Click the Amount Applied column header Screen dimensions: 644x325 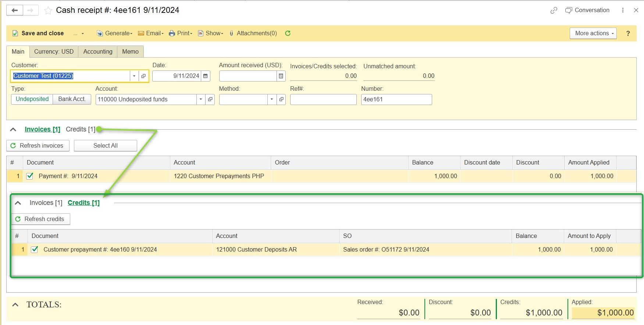[x=590, y=162]
